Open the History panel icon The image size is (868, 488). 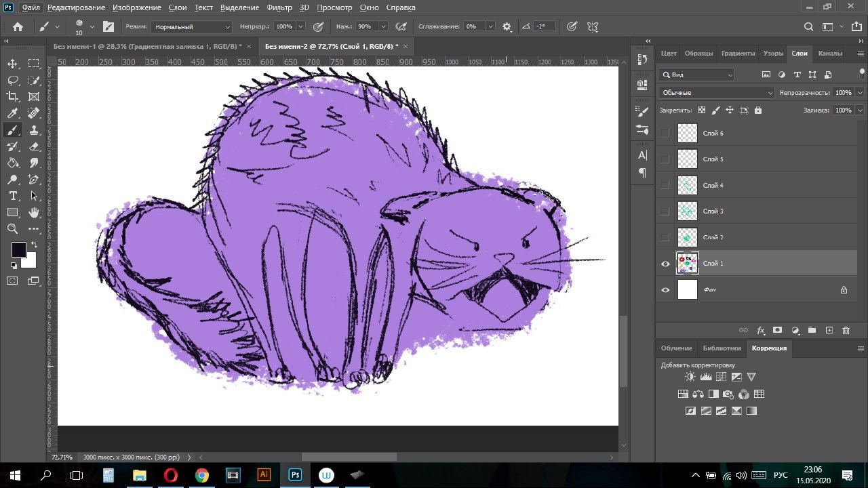[642, 60]
